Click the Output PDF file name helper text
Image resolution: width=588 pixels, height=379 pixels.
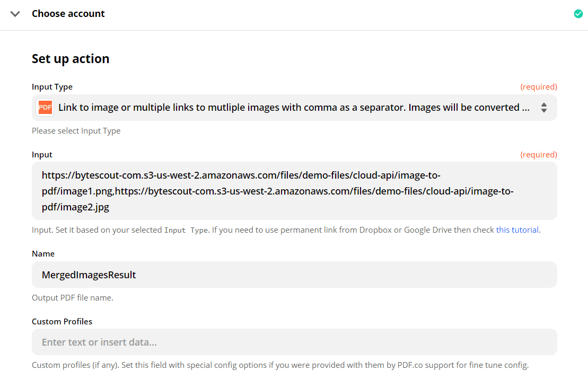pyautogui.click(x=71, y=297)
